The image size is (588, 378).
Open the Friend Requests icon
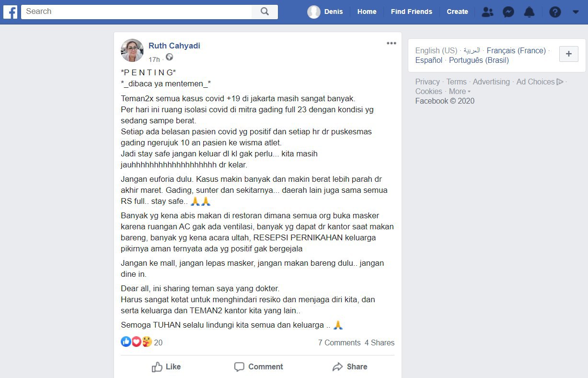(x=487, y=12)
